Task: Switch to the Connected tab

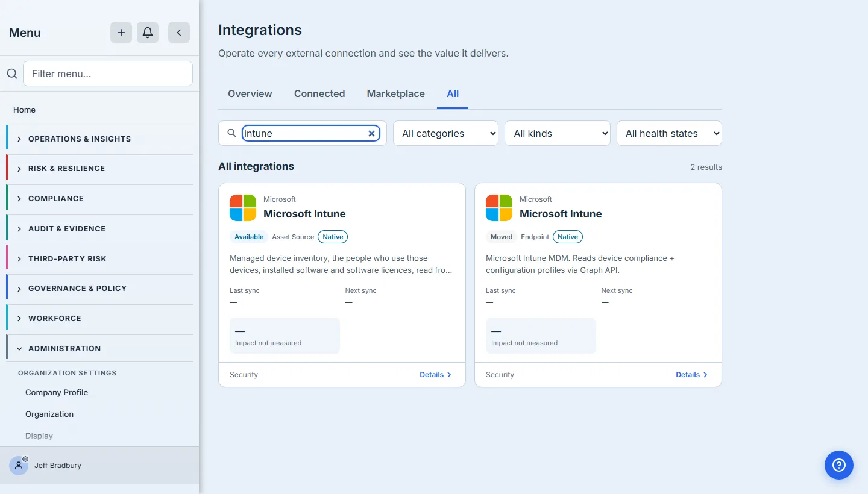Action: 319,94
